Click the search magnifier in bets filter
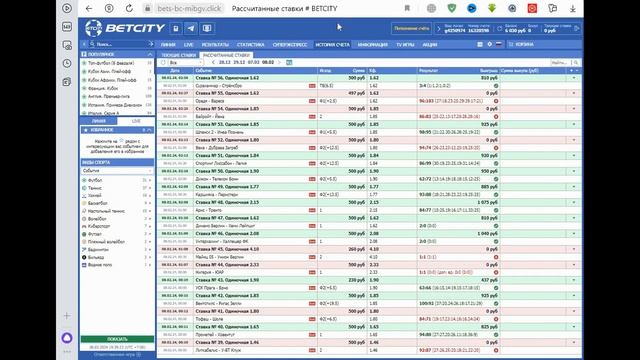 (x=576, y=62)
